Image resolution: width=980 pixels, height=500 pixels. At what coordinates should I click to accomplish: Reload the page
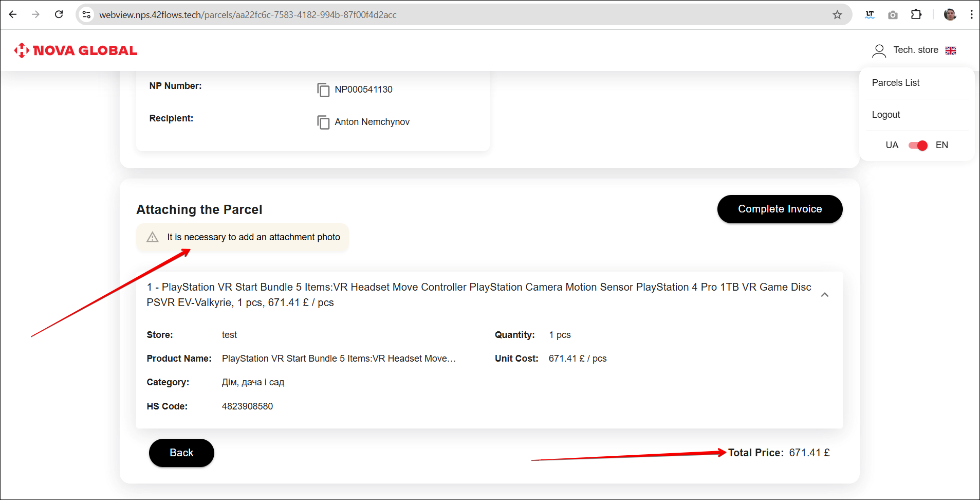pyautogui.click(x=59, y=14)
